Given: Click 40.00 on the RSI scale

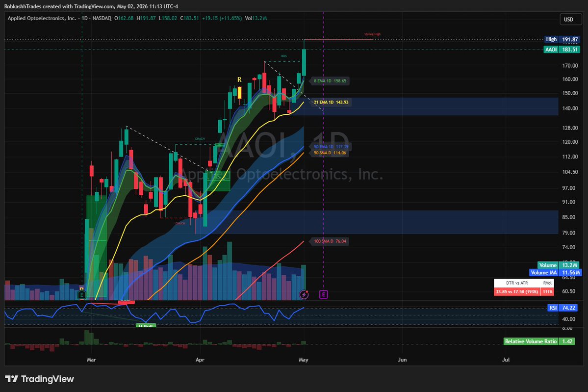Looking at the screenshot, I should click(569, 319).
